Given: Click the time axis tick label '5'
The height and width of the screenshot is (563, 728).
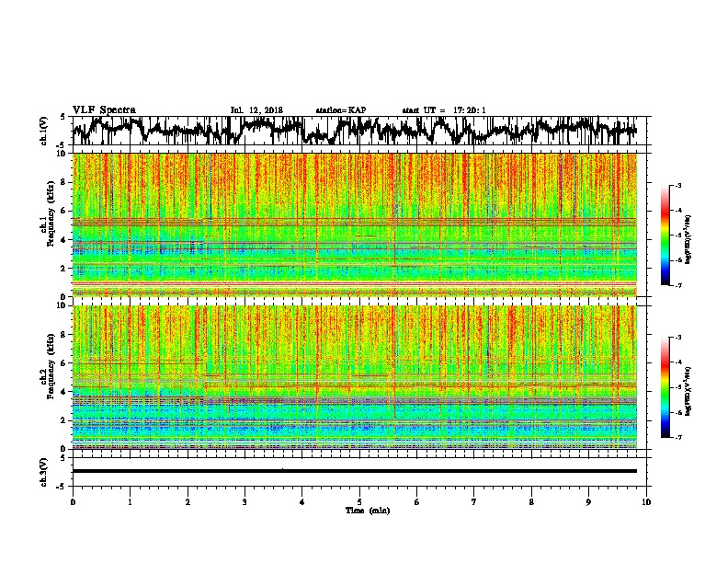Looking at the screenshot, I should (x=359, y=502).
